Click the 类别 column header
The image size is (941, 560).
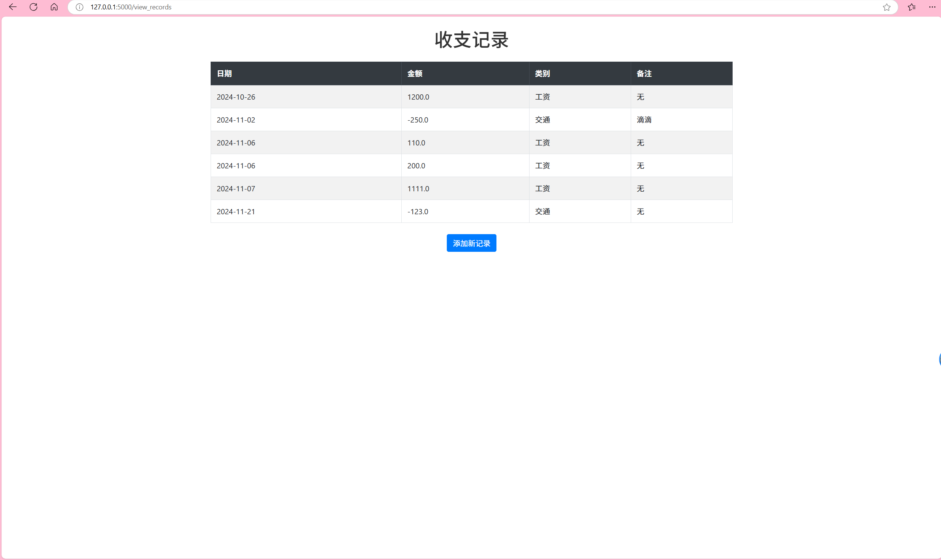point(542,74)
